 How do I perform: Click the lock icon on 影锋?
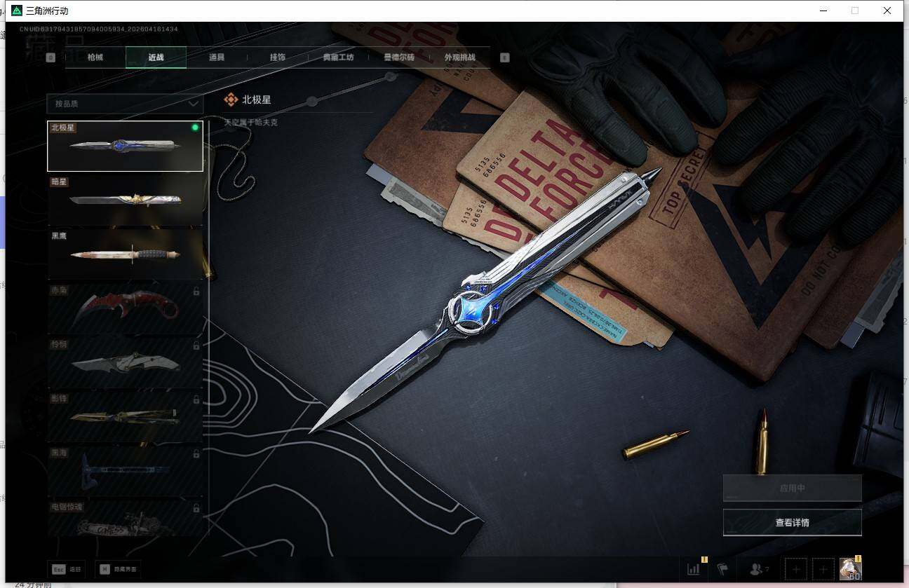tap(196, 399)
